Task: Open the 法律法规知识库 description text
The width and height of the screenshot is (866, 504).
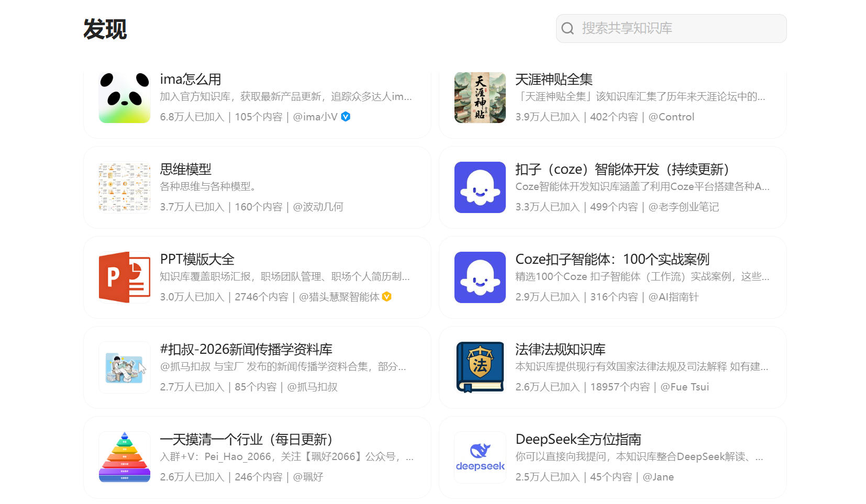Action: tap(641, 367)
